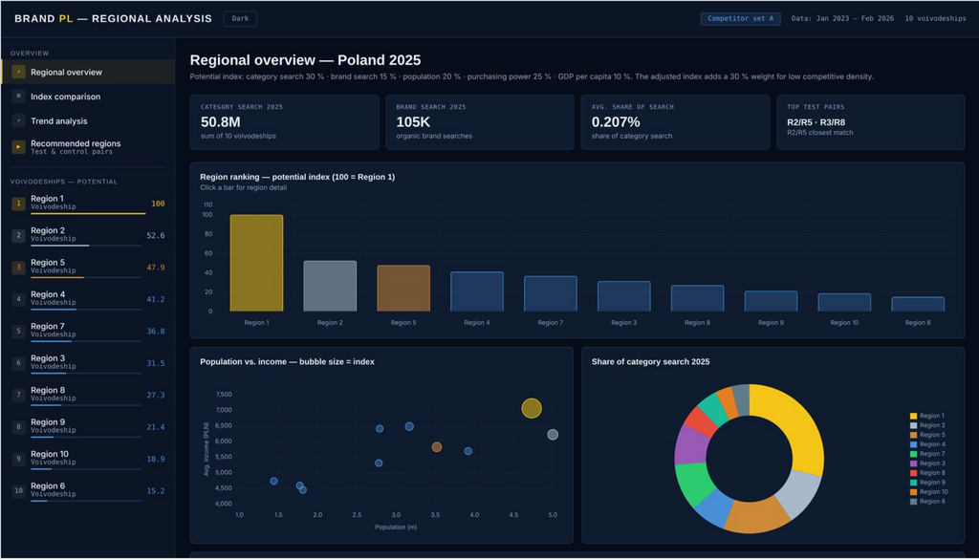Select Region 4 voivodeship in sidebar
The height and width of the screenshot is (560, 979).
coord(88,299)
